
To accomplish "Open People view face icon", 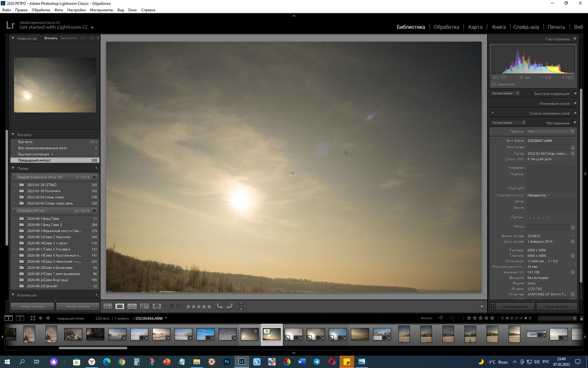I will point(157,306).
